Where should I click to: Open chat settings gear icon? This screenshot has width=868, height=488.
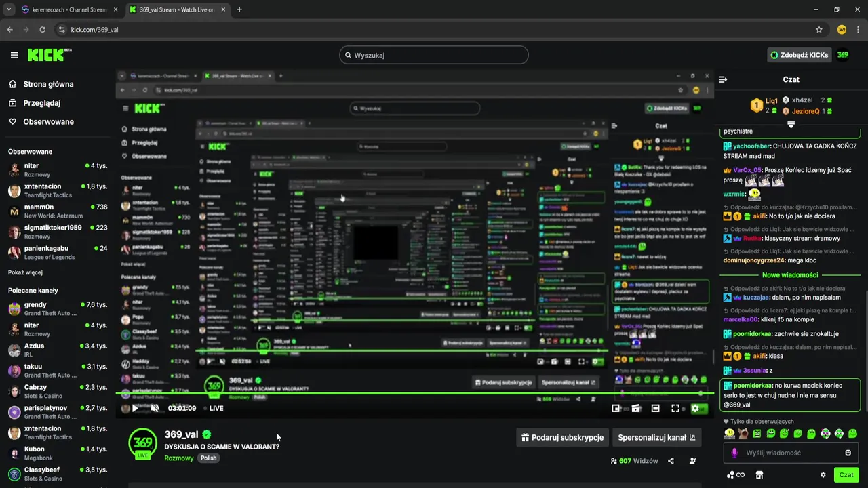coord(823,475)
